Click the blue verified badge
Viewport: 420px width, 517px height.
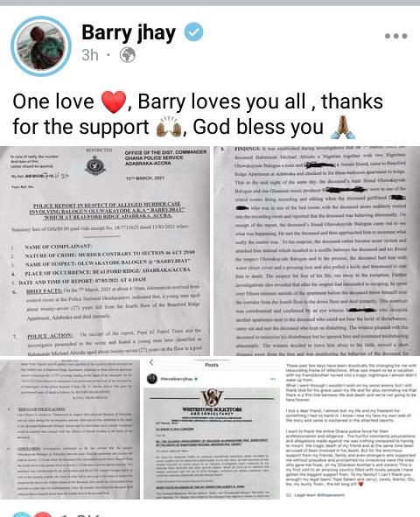[x=193, y=32]
